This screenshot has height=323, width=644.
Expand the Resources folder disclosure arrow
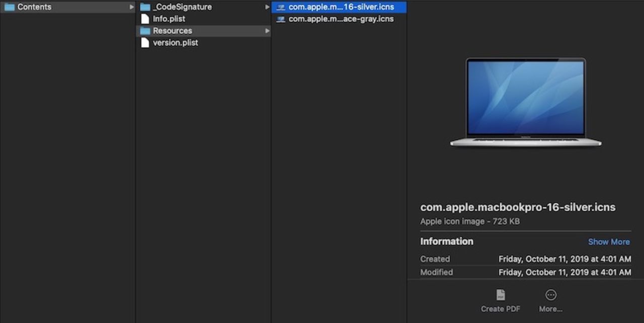click(267, 31)
